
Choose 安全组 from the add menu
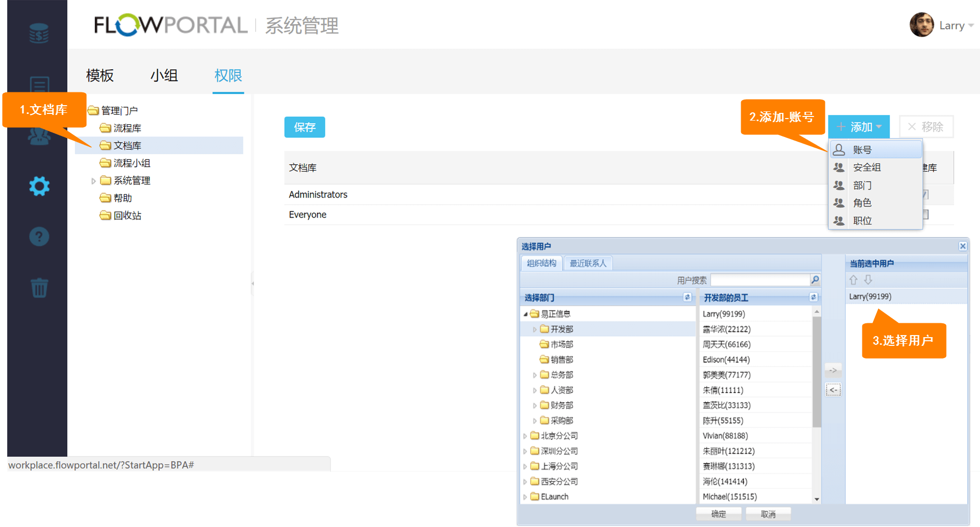pos(866,167)
